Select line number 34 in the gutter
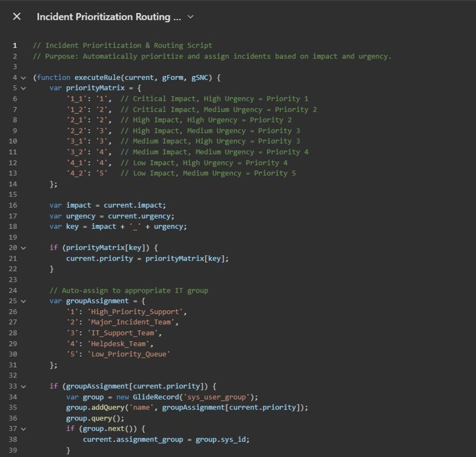The width and height of the screenshot is (476, 457). coord(13,397)
